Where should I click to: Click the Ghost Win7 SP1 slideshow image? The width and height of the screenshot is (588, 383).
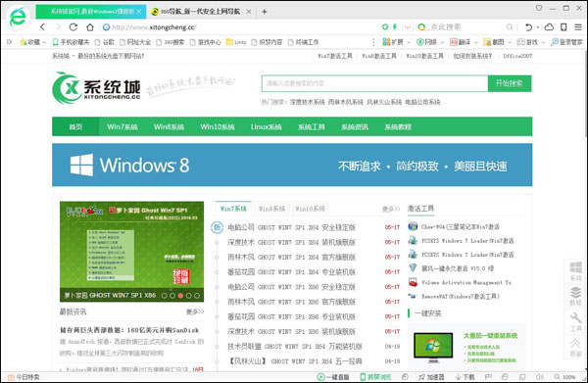131,252
